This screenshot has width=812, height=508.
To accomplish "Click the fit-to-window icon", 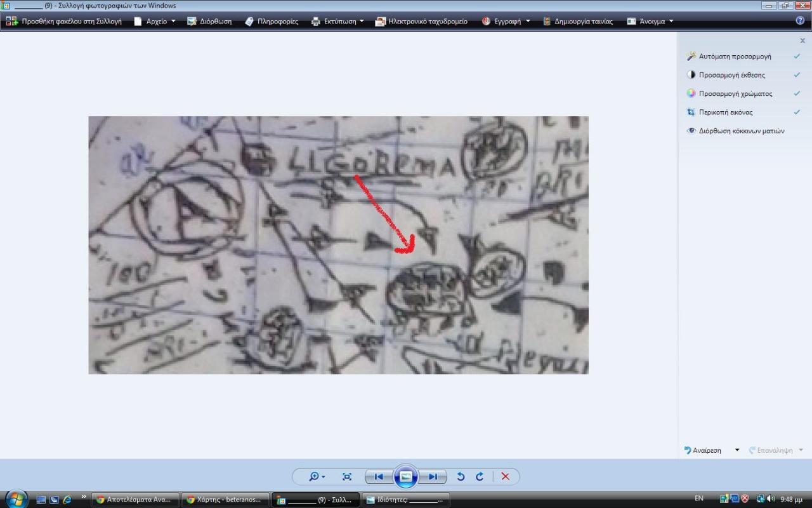I will (347, 476).
